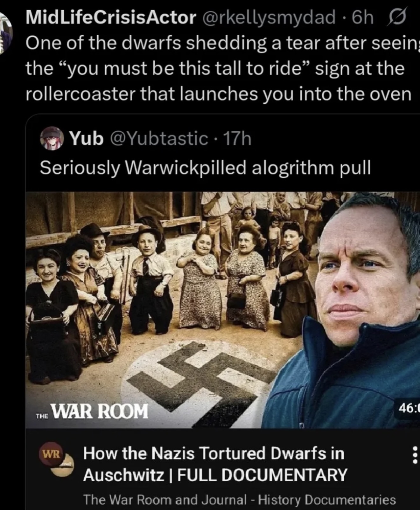Click the WR channel avatar
The image size is (420, 510).
tap(51, 454)
